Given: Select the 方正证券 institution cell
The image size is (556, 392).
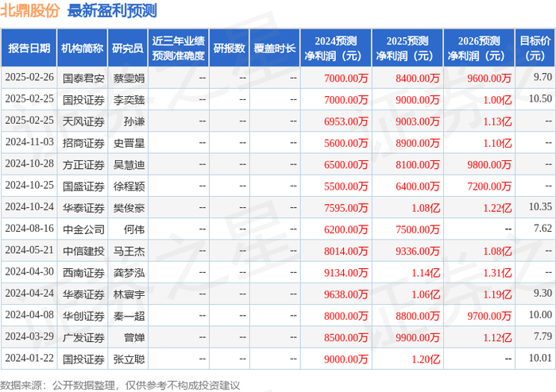Looking at the screenshot, I should pos(83,165).
